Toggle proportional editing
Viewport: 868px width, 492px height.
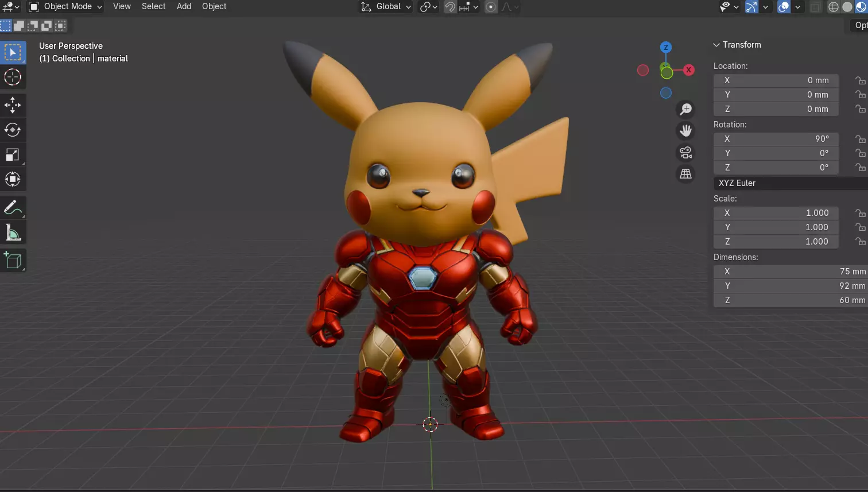(491, 7)
